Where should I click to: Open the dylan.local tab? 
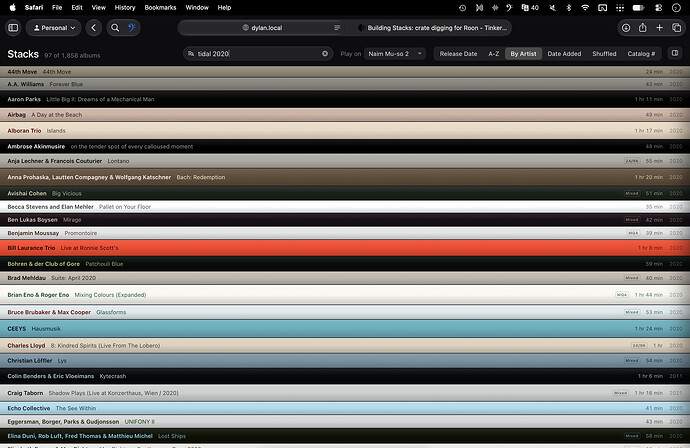262,28
